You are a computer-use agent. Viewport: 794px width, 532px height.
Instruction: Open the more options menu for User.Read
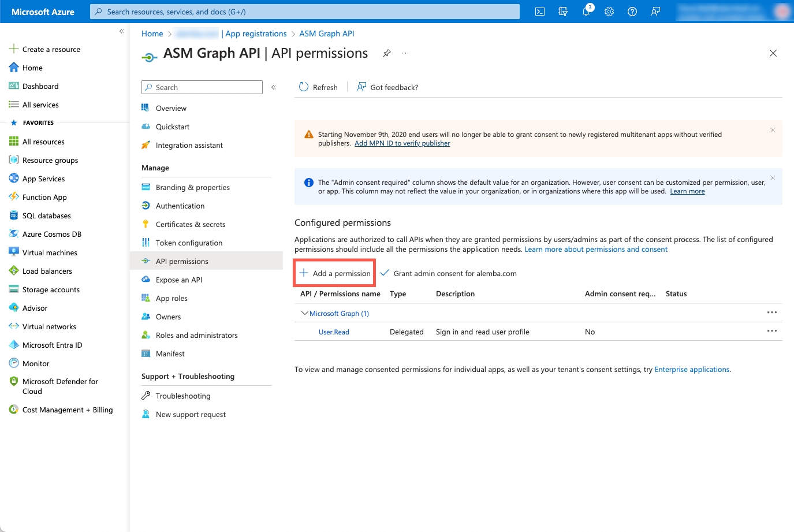point(771,332)
